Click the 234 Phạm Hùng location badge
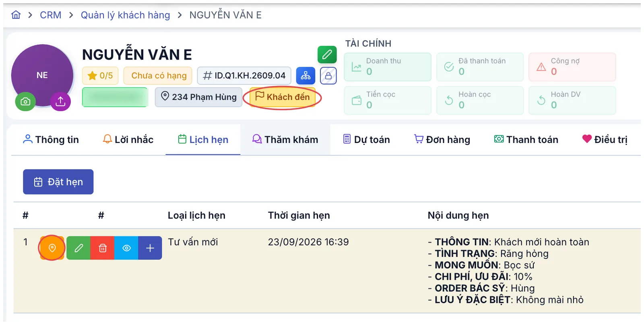The height and width of the screenshot is (325, 644). (x=198, y=97)
